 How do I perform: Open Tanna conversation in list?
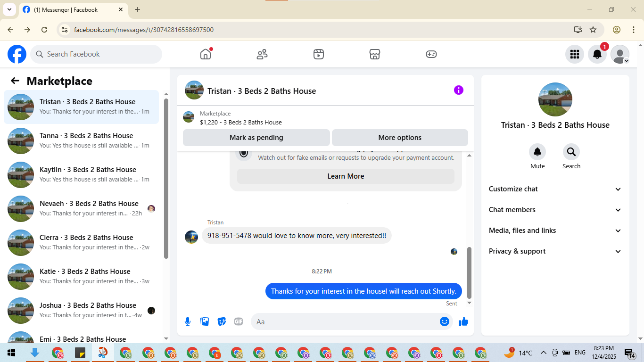click(x=82, y=141)
